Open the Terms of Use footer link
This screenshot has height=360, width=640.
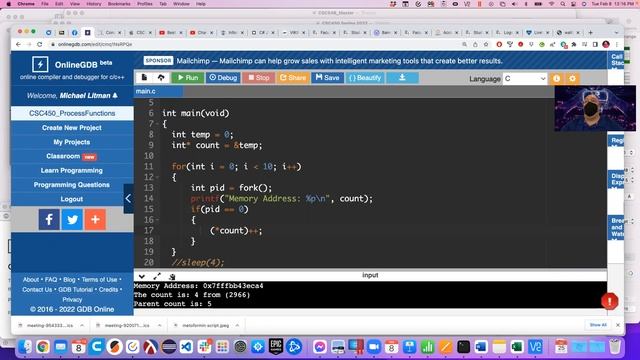(x=99, y=280)
